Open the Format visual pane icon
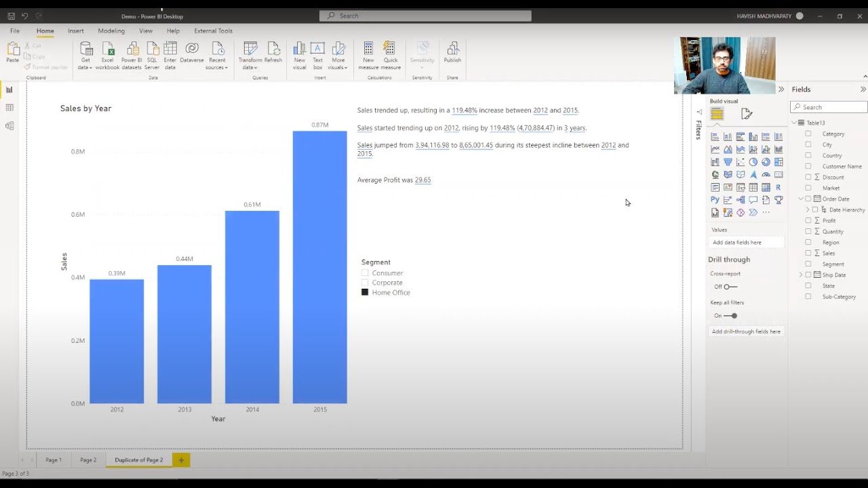 pos(747,114)
